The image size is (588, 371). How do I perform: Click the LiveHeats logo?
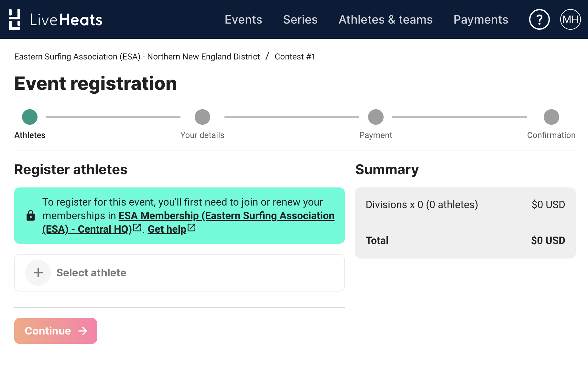[x=55, y=19]
